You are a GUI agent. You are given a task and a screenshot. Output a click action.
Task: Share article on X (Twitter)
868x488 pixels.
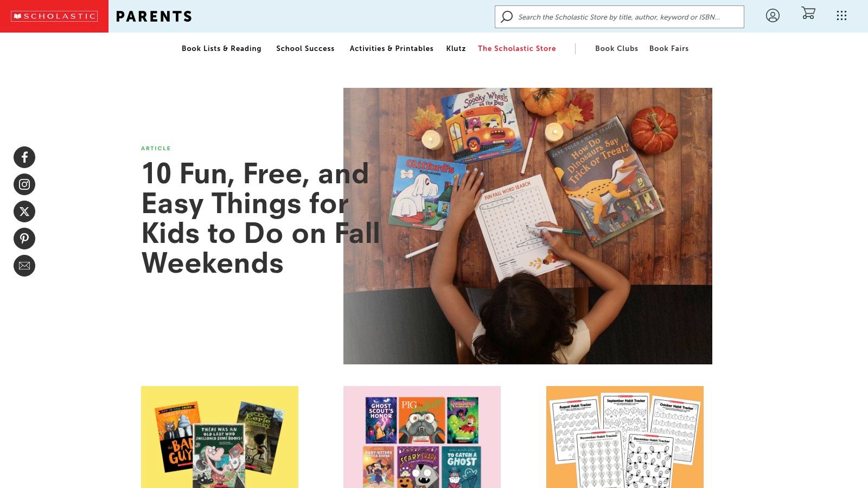coord(24,211)
